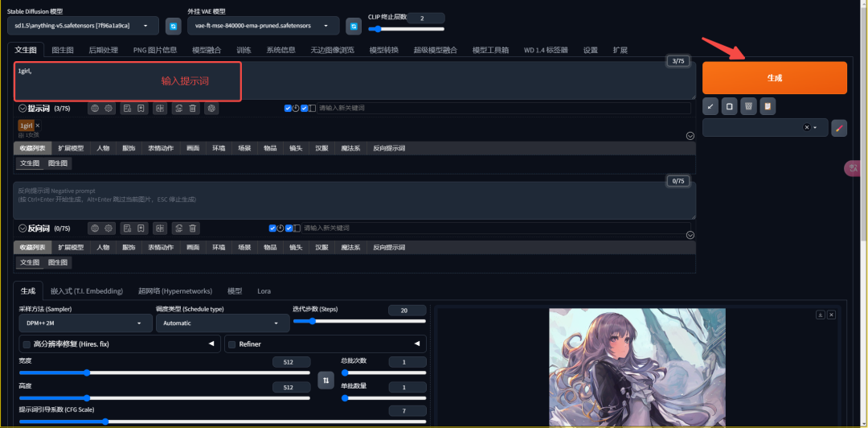Click the orange 生成 generate button
Viewport: 868px width, 428px height.
(775, 78)
